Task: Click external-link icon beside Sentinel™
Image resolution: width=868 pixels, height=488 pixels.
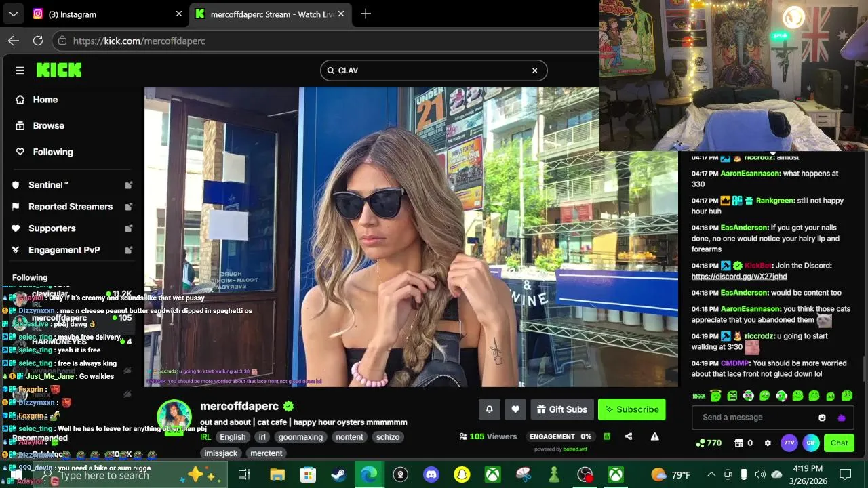Action: click(x=128, y=185)
